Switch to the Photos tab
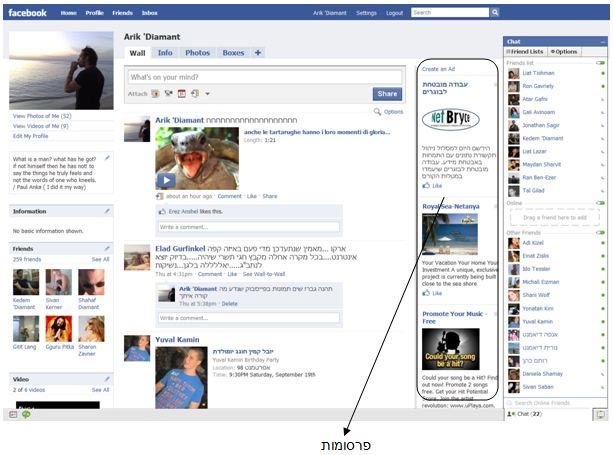Screen dimensions: 613x455 pyautogui.click(x=197, y=52)
